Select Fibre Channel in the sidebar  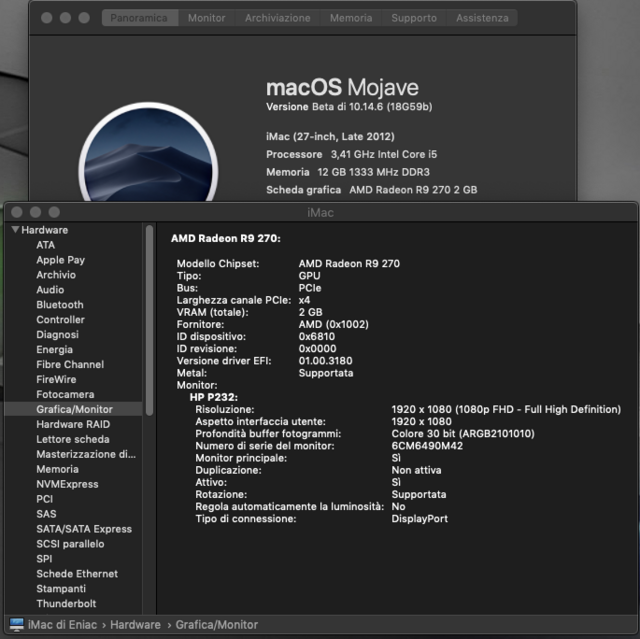click(70, 364)
